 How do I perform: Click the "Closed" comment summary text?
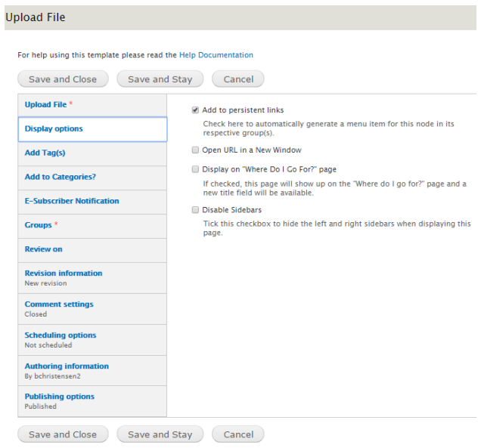click(36, 314)
